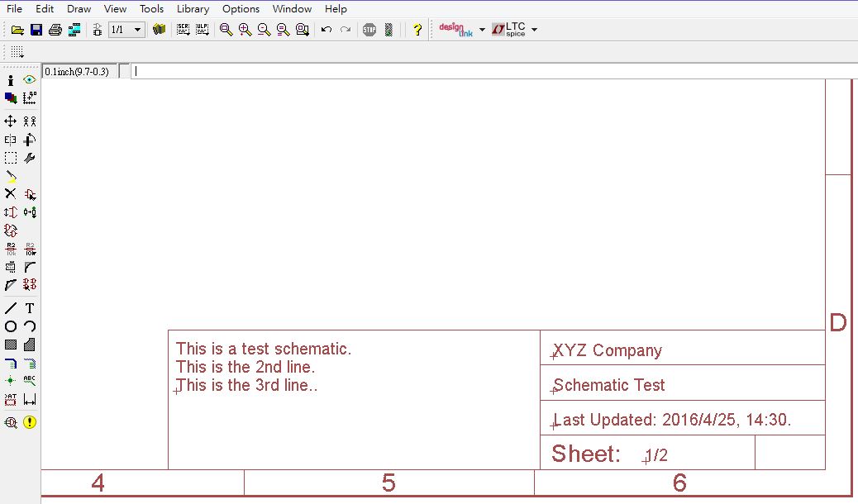858x504 pixels.
Task: Select the Info tool
Action: click(11, 80)
